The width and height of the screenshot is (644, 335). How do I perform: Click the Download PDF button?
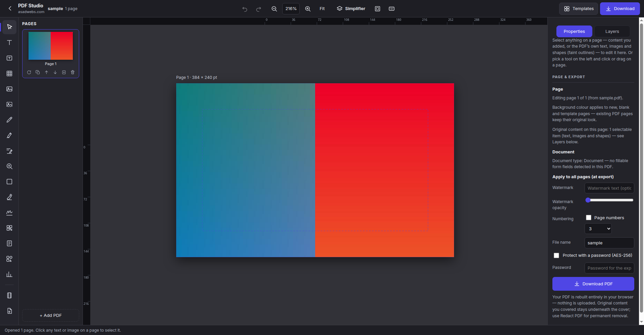(x=593, y=284)
